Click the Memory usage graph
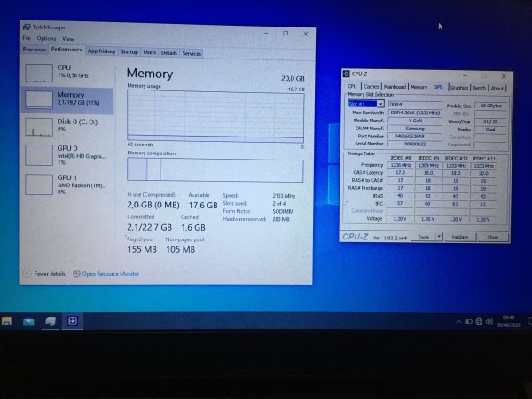Image resolution: width=532 pixels, height=399 pixels. click(215, 116)
